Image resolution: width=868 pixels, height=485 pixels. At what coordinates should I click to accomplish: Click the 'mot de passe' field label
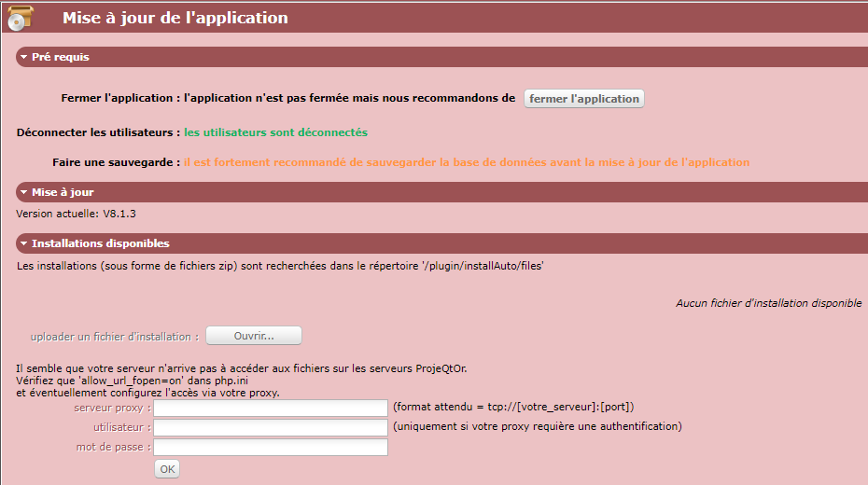[114, 447]
